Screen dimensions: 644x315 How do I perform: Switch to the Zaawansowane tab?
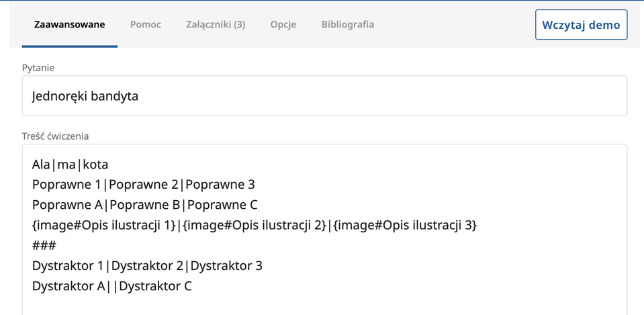[x=69, y=25]
